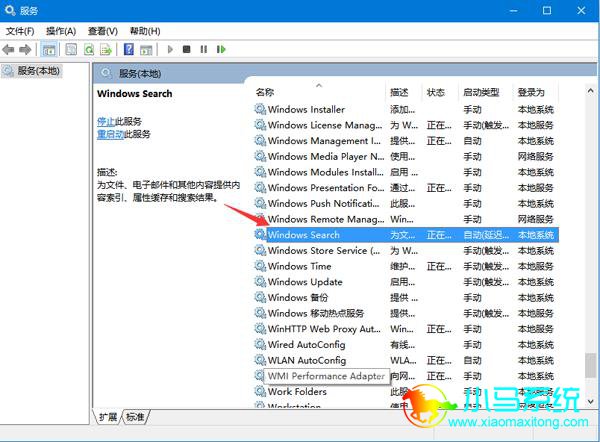Click gear icon beside WLAN AutoConfig
Image resolution: width=600 pixels, height=442 pixels.
click(x=260, y=360)
